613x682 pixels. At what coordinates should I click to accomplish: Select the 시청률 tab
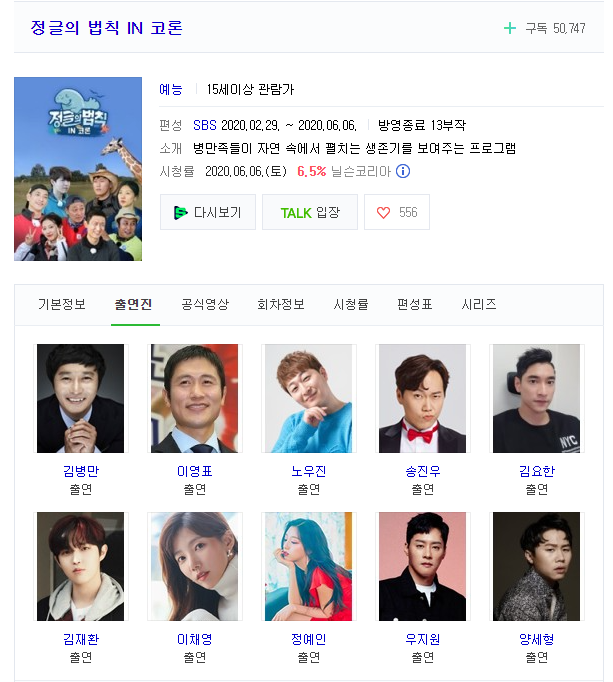pos(351,304)
